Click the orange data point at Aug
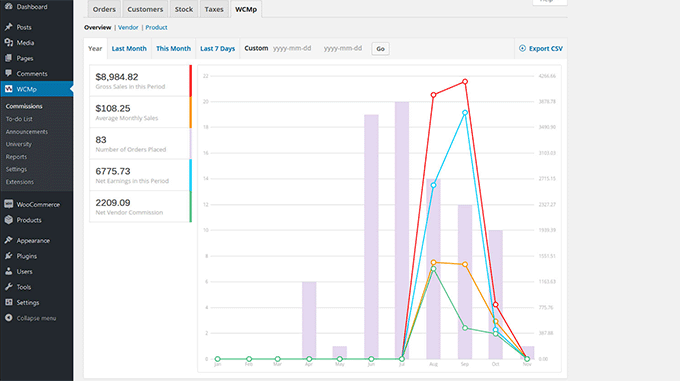 (x=433, y=262)
